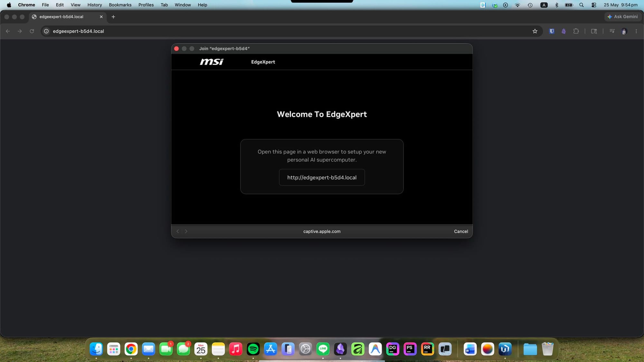Open the Wi-Fi status menu
Image resolution: width=644 pixels, height=362 pixels.
pos(517,5)
